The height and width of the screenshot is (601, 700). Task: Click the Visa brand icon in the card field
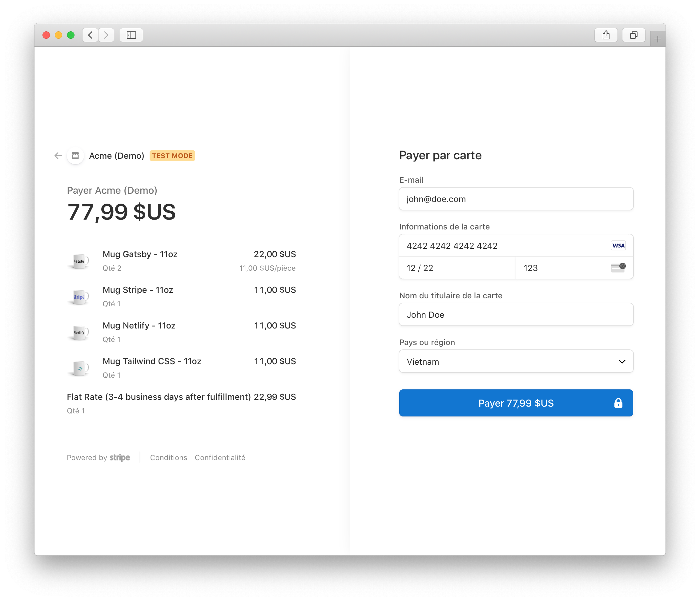618,245
